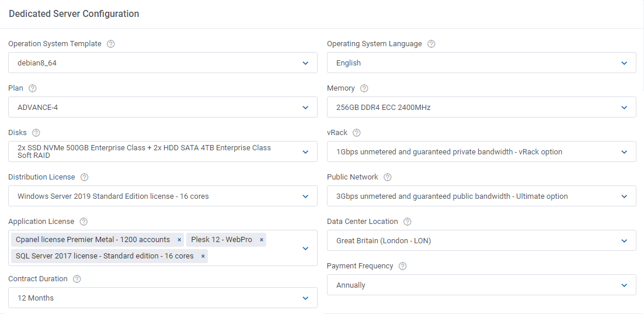Expand the 3Gbps public bandwidth dropdown
Viewport: 644px width, 314px height.
tap(481, 196)
